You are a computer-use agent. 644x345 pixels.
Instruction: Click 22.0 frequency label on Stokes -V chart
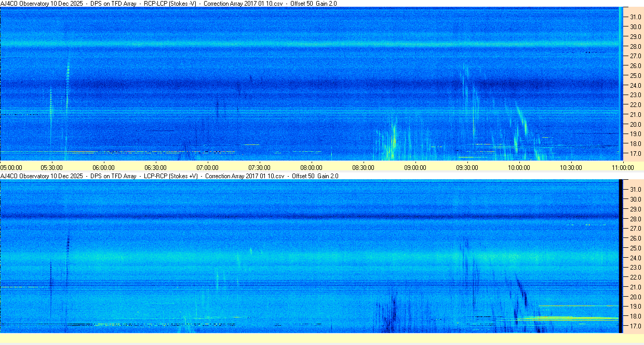[636, 105]
